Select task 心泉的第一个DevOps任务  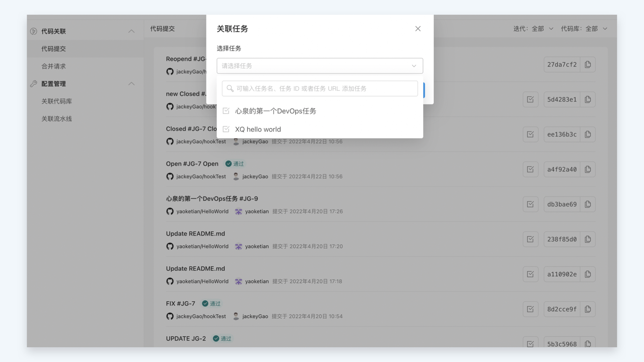275,111
